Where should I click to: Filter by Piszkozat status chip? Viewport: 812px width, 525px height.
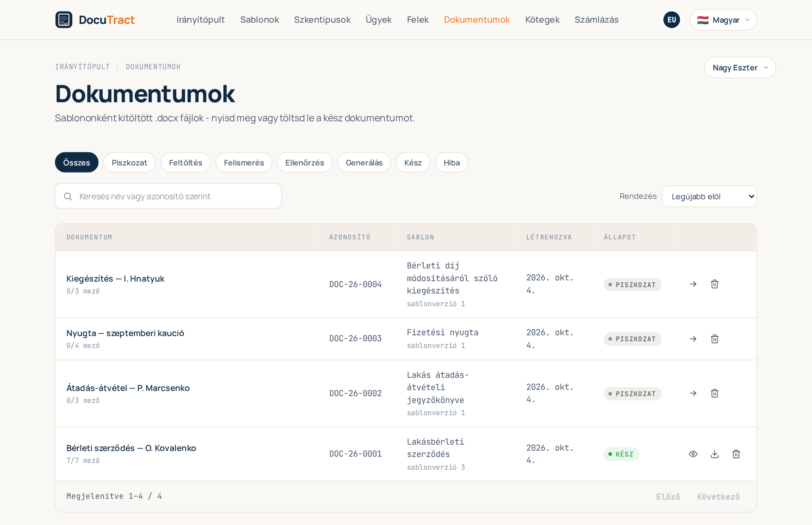[129, 162]
